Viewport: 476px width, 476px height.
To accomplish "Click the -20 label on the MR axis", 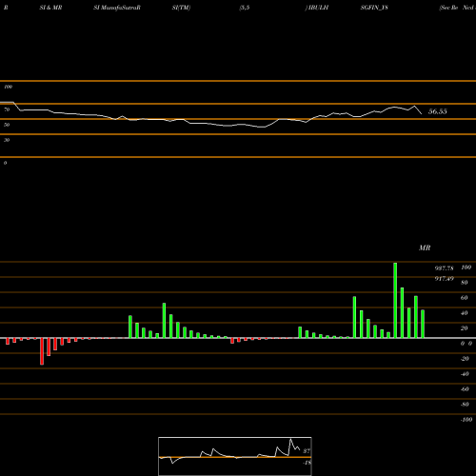I will 465,359.
